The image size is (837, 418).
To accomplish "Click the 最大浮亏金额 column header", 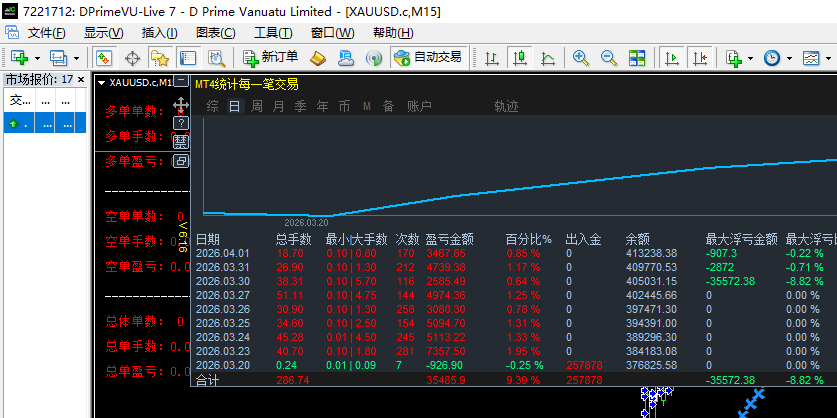I will click(741, 239).
